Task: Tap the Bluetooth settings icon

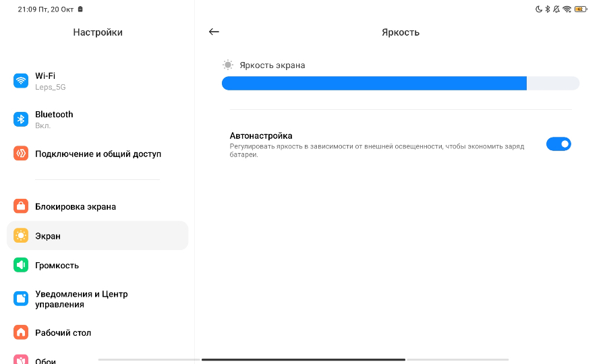Action: (21, 119)
